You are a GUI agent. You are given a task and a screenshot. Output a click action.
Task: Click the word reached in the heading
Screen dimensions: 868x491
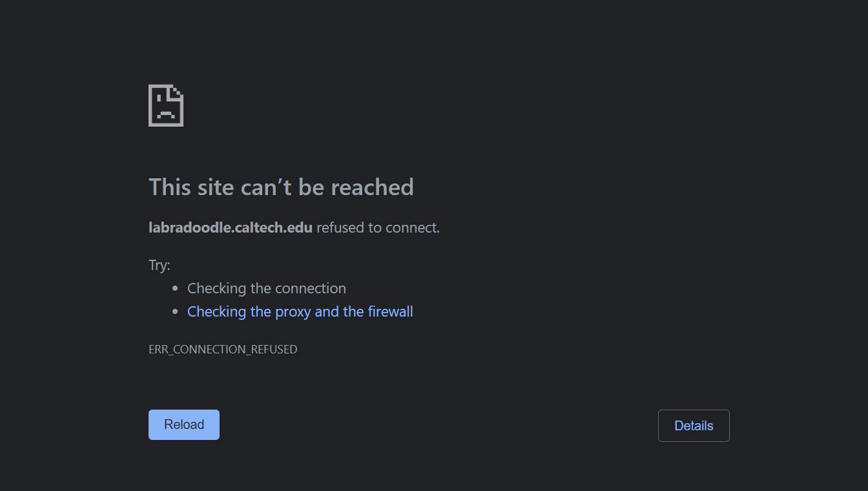(x=372, y=187)
